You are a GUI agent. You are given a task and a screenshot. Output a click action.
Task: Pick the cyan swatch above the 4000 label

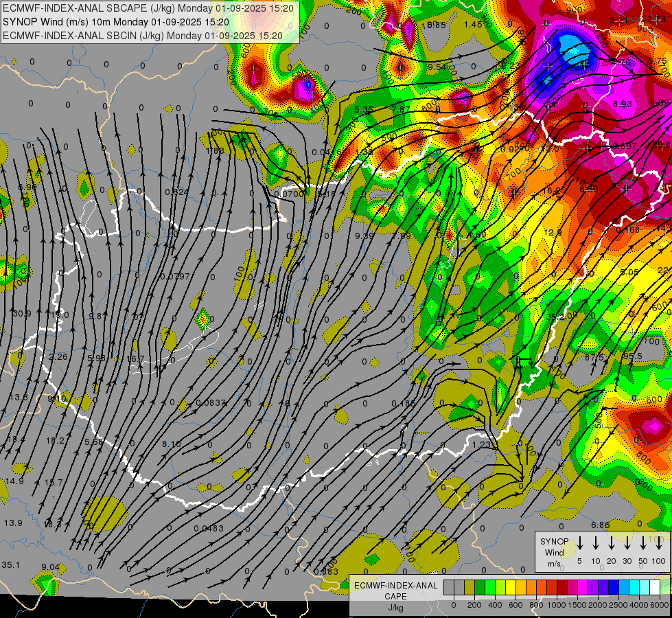click(634, 588)
